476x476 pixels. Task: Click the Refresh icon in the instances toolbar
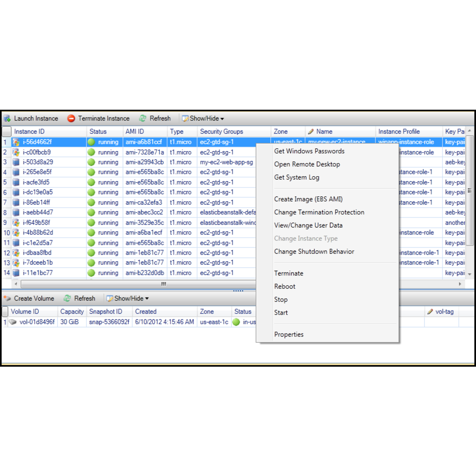coord(142,118)
